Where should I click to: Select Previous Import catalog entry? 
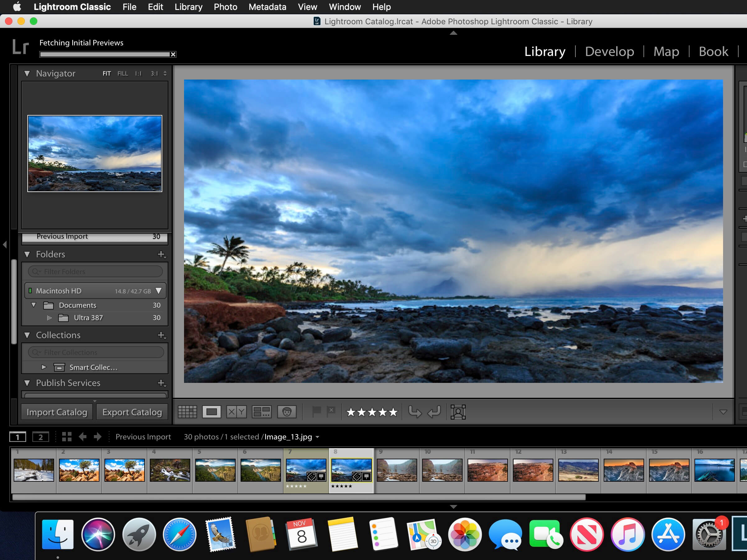click(95, 237)
